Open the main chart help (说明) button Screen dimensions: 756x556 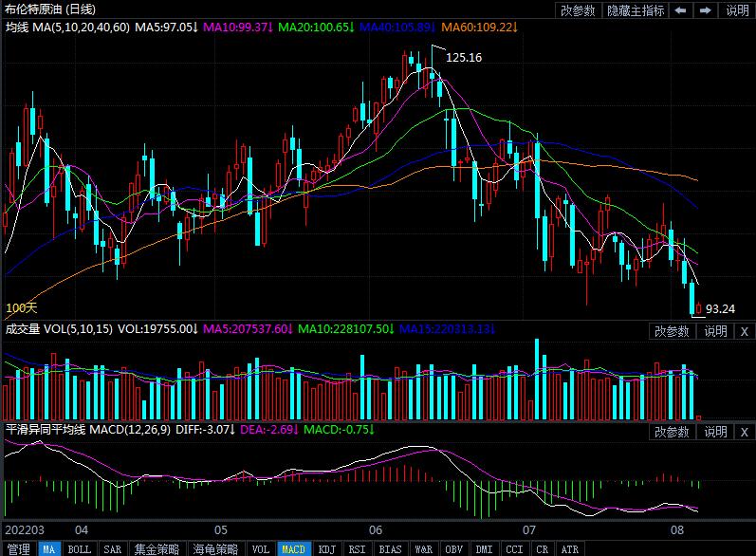737,10
